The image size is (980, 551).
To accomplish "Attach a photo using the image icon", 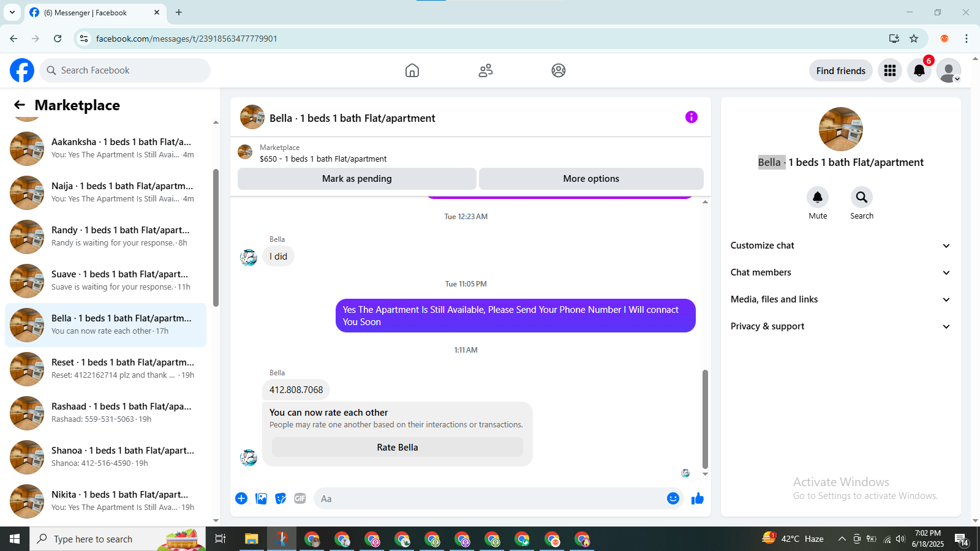I will pos(262,498).
